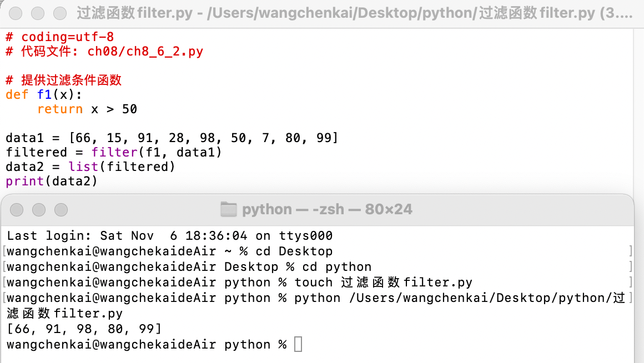644x363 pixels.
Task: Click the "print(data2)" statement
Action: click(x=52, y=181)
